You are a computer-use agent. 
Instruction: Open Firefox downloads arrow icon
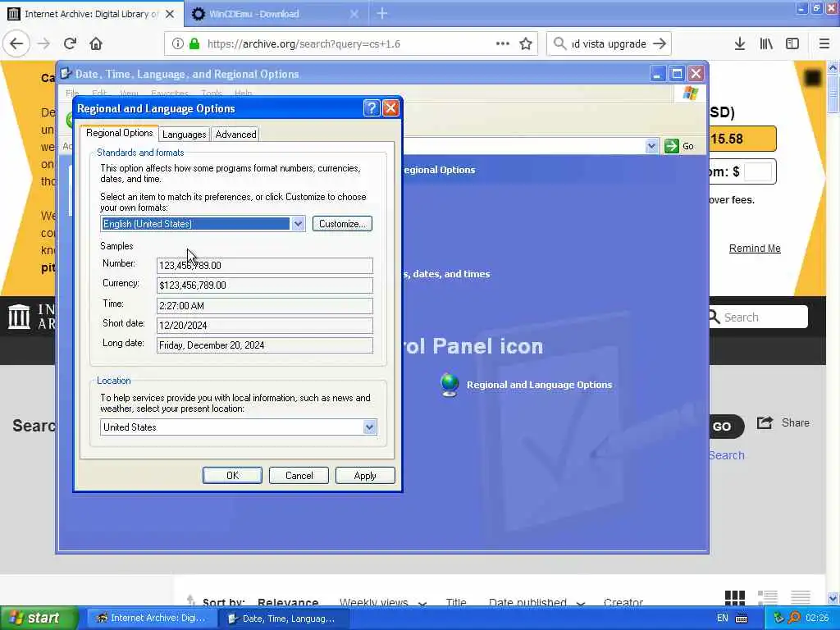pyautogui.click(x=739, y=44)
